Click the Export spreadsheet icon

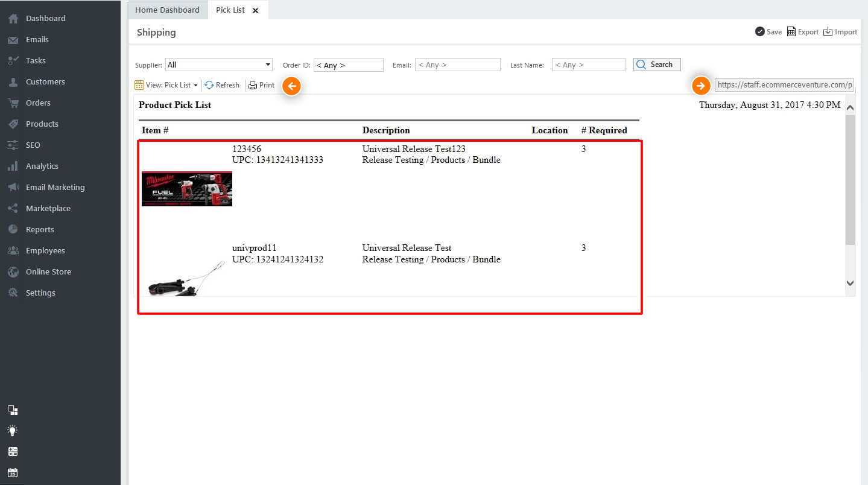[x=791, y=31]
